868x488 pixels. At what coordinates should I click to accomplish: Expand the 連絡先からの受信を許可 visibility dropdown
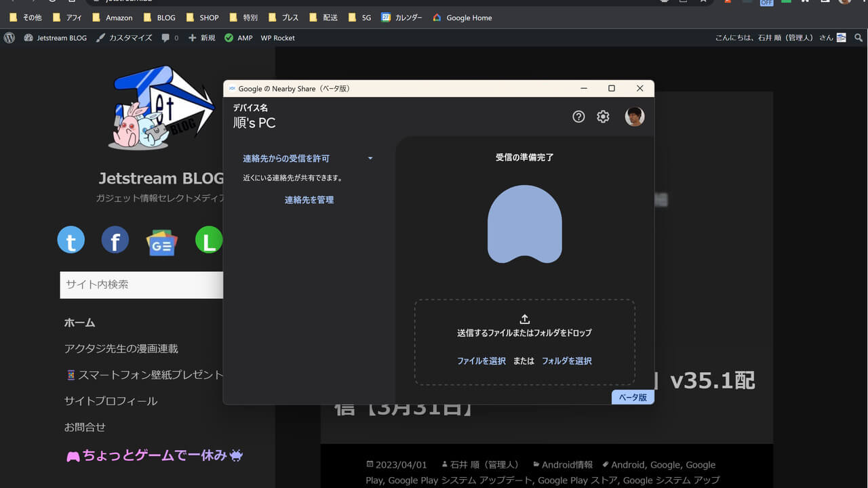370,158
